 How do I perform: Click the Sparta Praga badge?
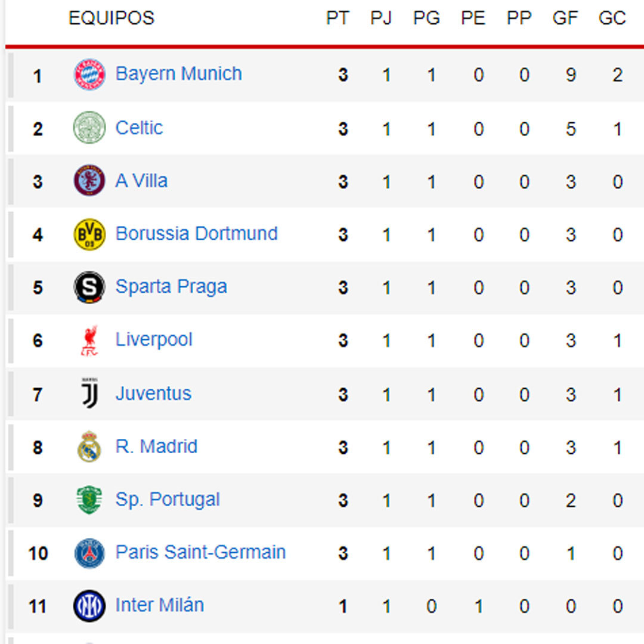89,286
